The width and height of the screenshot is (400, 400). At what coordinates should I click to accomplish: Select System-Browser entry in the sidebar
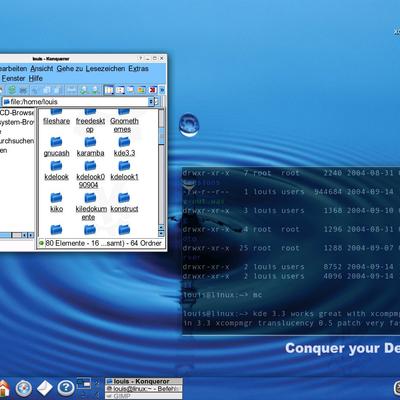pyautogui.click(x=17, y=122)
